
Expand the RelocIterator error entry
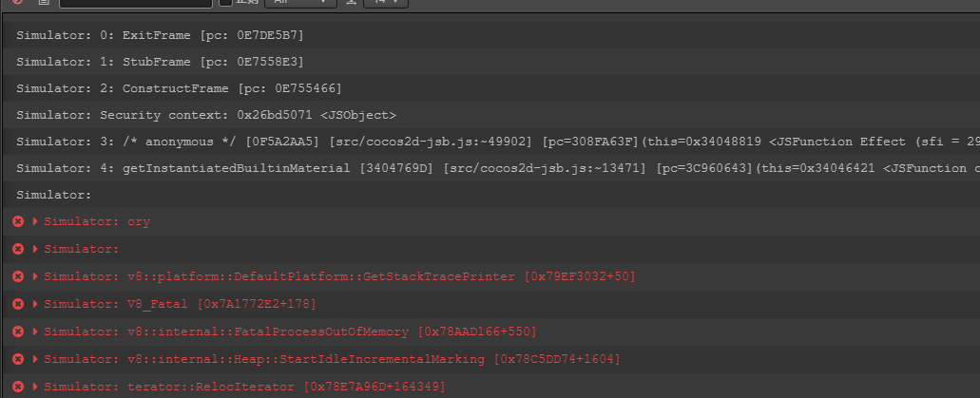(x=36, y=387)
